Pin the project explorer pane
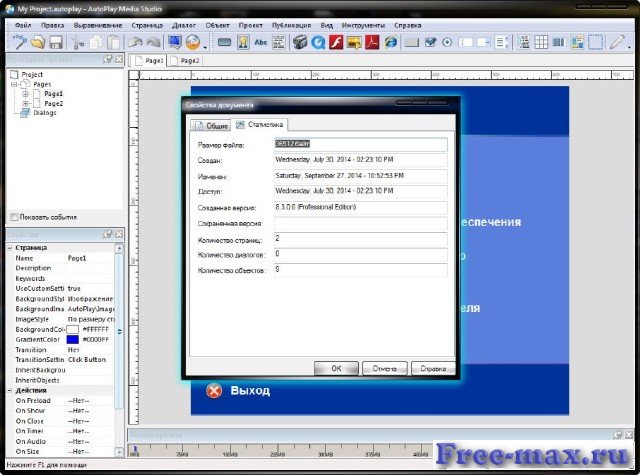640x475 pixels. click(x=108, y=59)
